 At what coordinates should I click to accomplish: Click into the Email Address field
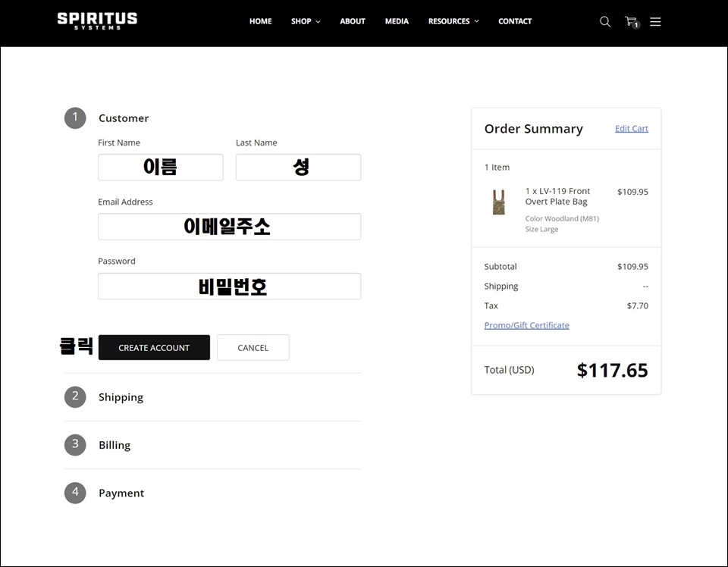(229, 227)
